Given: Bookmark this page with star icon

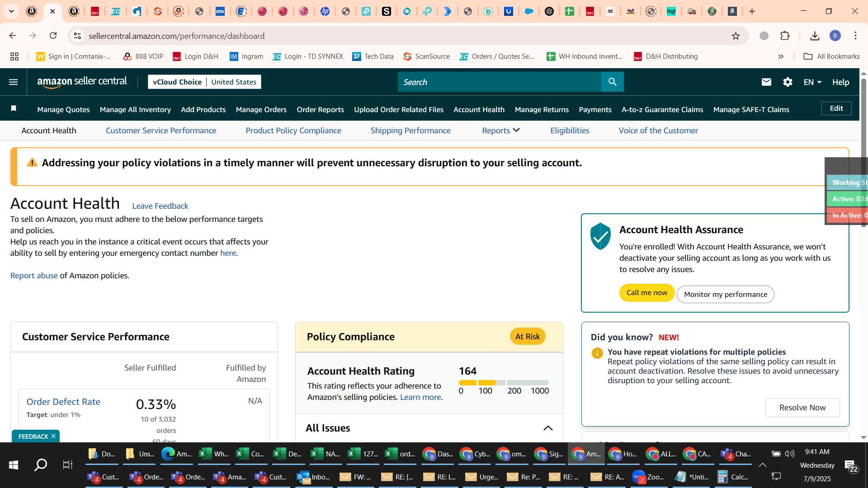Looking at the screenshot, I should (x=736, y=36).
